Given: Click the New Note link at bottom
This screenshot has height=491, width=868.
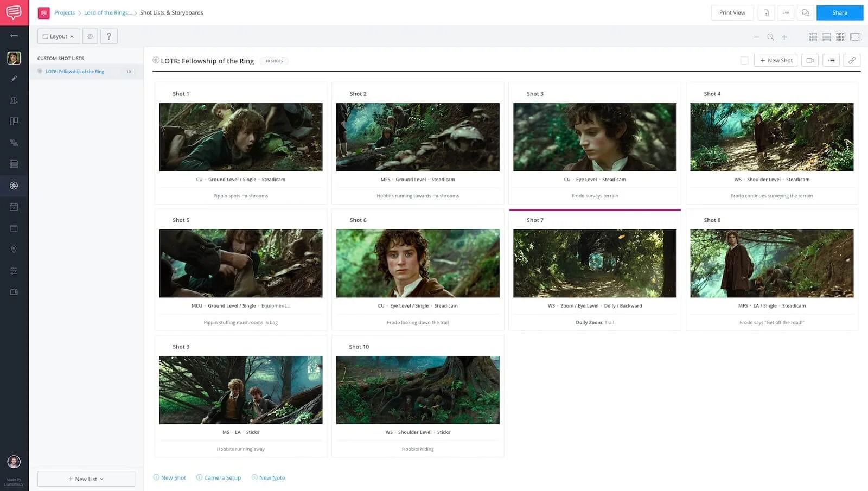Looking at the screenshot, I should click(268, 477).
